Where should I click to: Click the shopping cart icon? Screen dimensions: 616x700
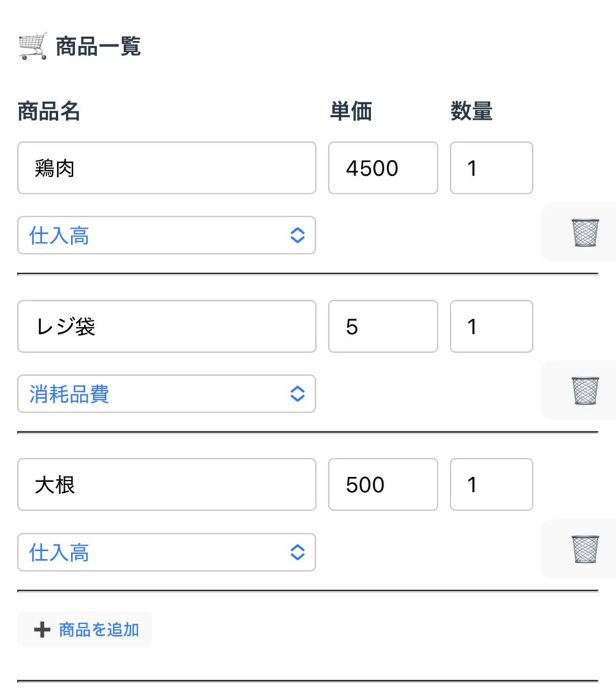click(x=33, y=46)
